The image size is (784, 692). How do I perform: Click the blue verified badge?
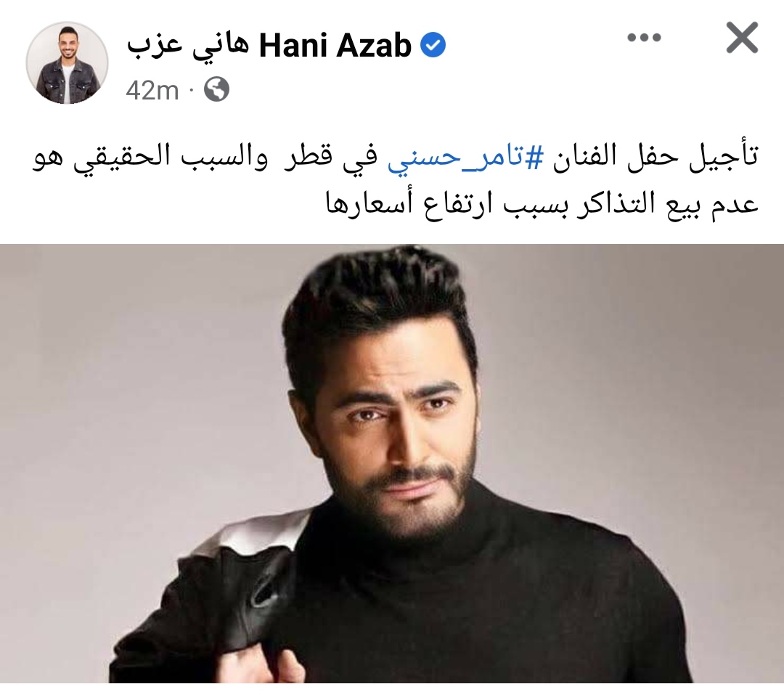point(433,46)
